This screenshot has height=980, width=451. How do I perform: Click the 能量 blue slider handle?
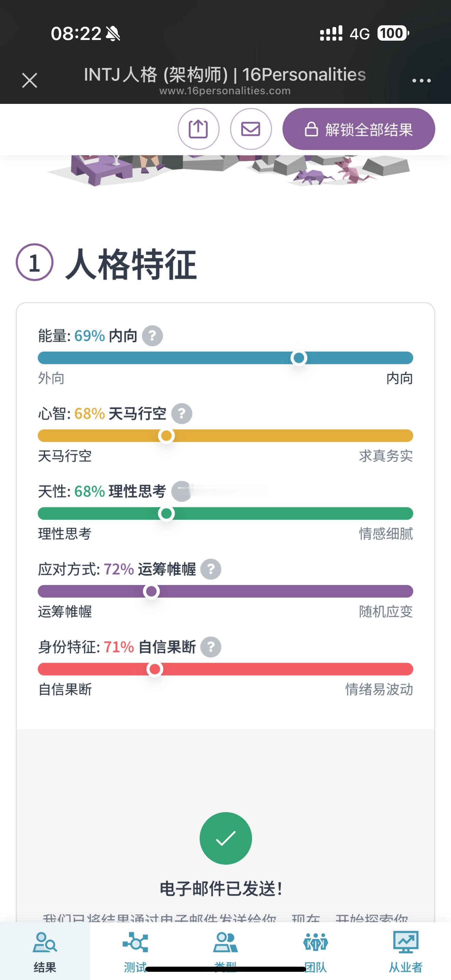(299, 358)
